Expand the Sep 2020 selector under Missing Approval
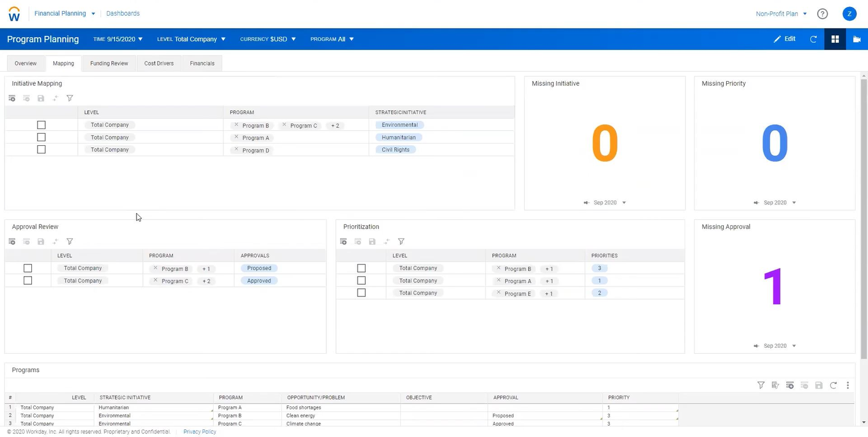The height and width of the screenshot is (437, 868). coord(793,346)
